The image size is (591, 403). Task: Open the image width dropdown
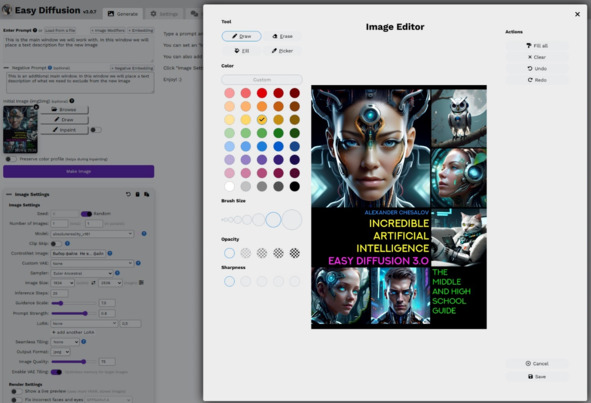[x=63, y=283]
